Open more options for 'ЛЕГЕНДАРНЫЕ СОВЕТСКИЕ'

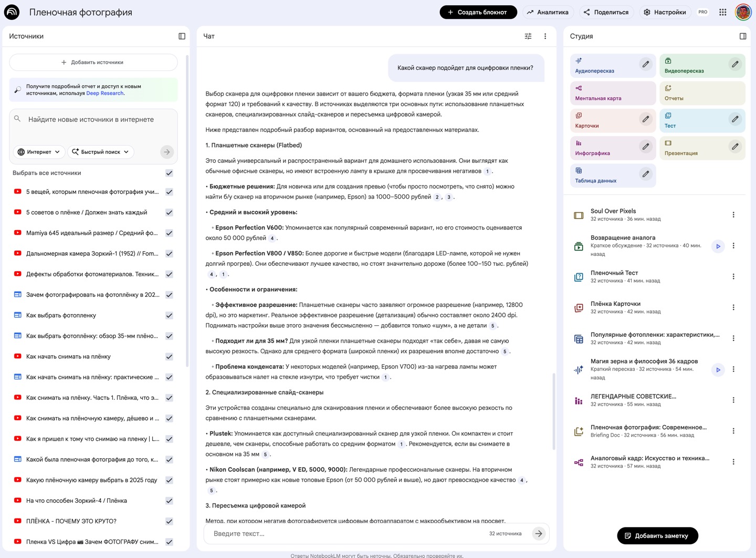point(733,400)
